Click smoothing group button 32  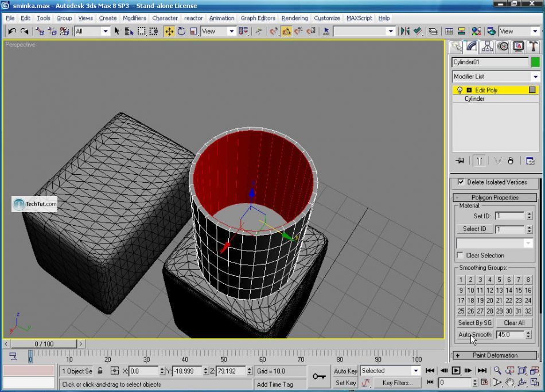tap(528, 311)
